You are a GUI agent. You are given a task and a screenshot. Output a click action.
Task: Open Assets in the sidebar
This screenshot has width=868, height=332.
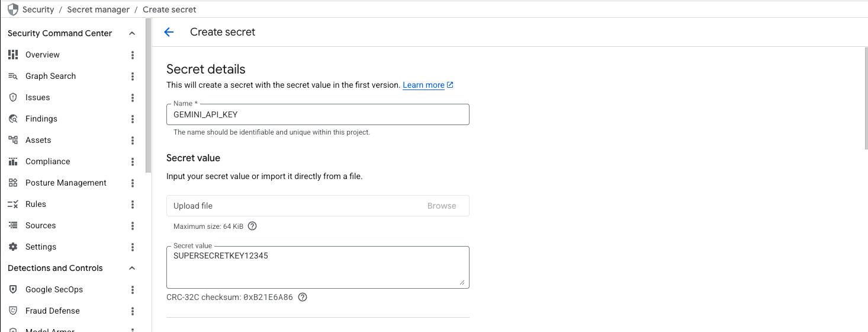(38, 140)
